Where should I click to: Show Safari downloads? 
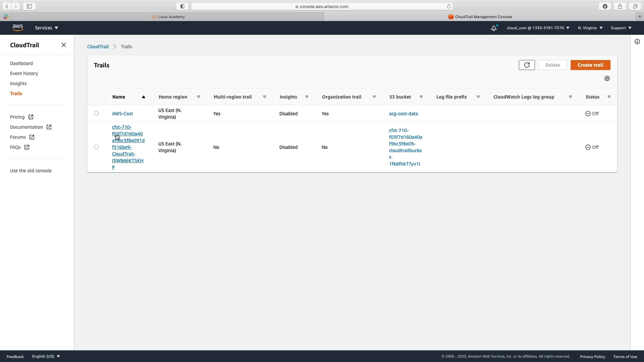605,6
